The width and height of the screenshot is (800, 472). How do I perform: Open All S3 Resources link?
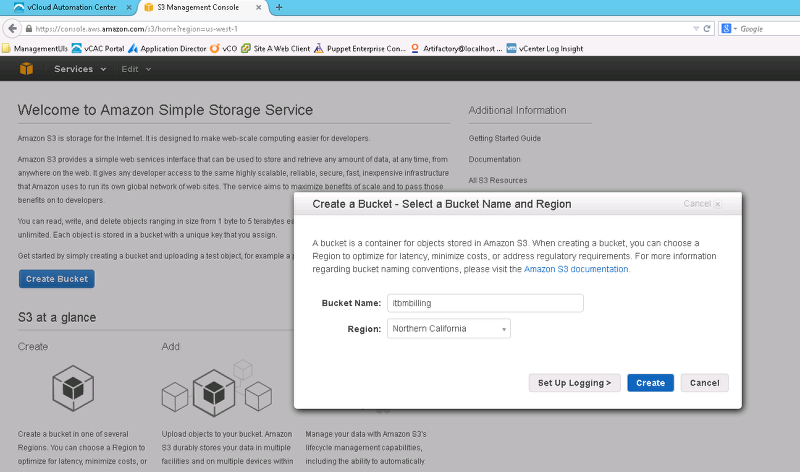coord(497,180)
